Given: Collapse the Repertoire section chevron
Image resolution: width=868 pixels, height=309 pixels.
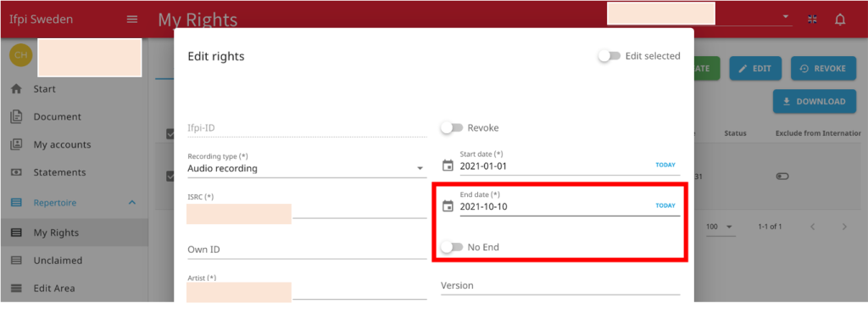Looking at the screenshot, I should (132, 203).
